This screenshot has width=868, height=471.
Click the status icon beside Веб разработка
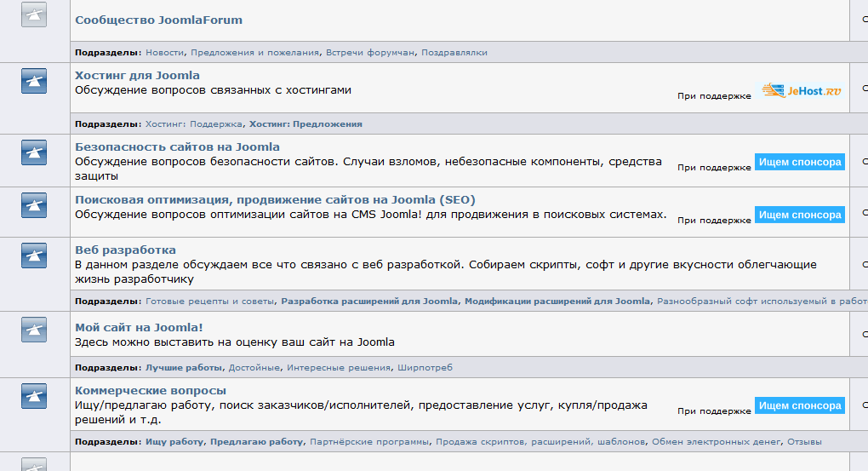coord(34,255)
